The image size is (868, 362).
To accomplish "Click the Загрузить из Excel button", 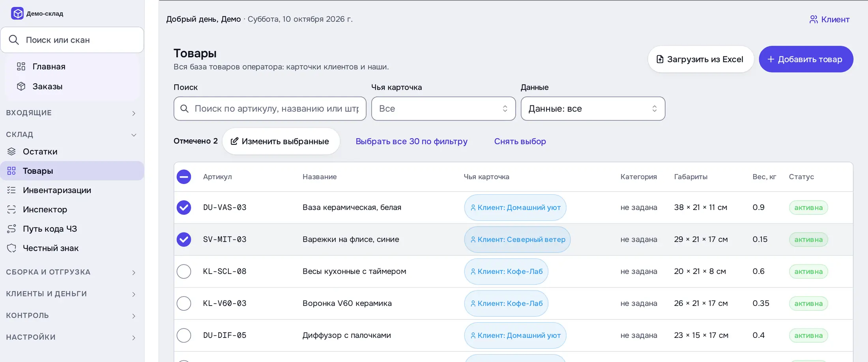I will tap(701, 59).
